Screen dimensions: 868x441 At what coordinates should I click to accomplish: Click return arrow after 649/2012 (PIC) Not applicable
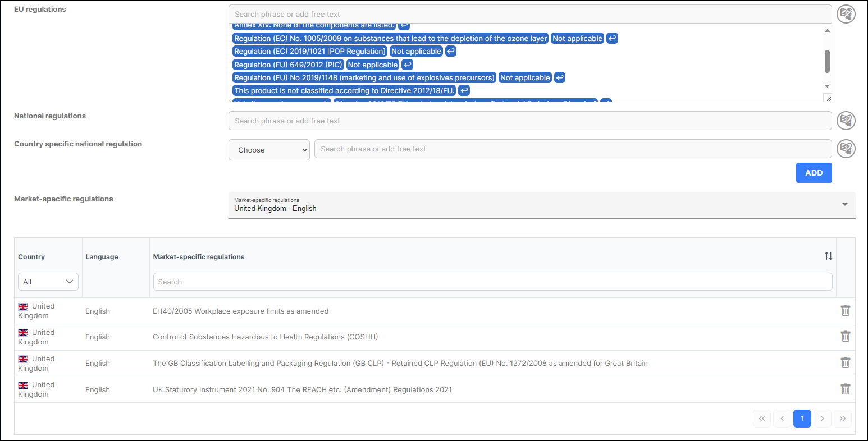408,65
